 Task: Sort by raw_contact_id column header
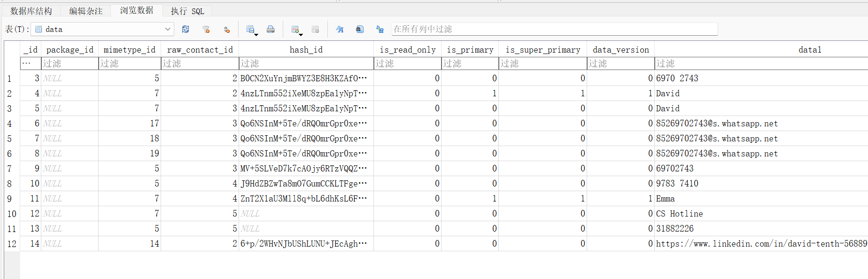pos(200,50)
